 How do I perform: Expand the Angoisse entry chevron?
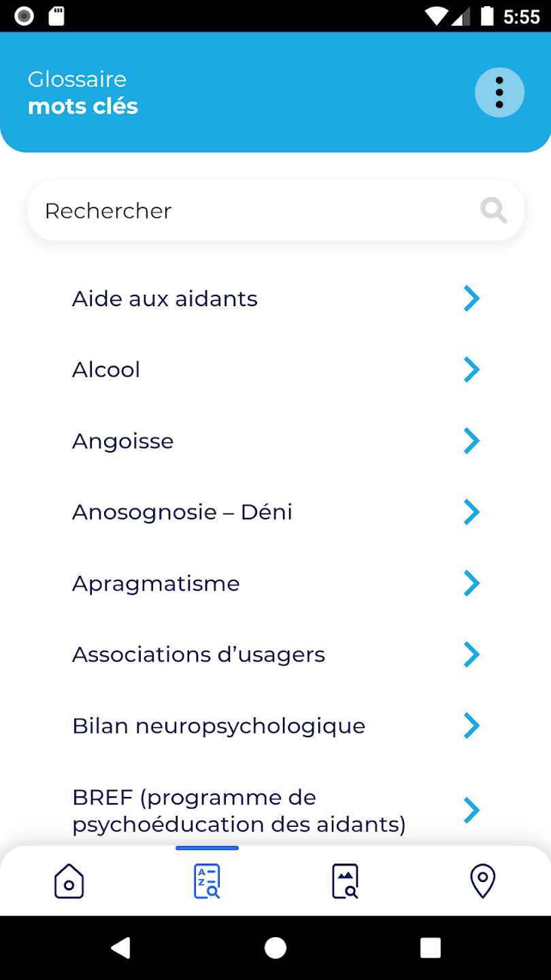point(471,441)
